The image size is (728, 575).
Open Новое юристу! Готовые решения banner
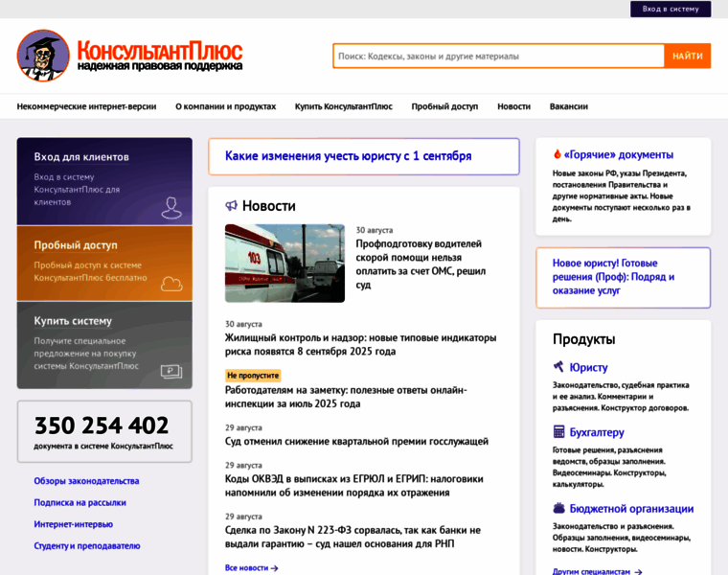tap(623, 277)
